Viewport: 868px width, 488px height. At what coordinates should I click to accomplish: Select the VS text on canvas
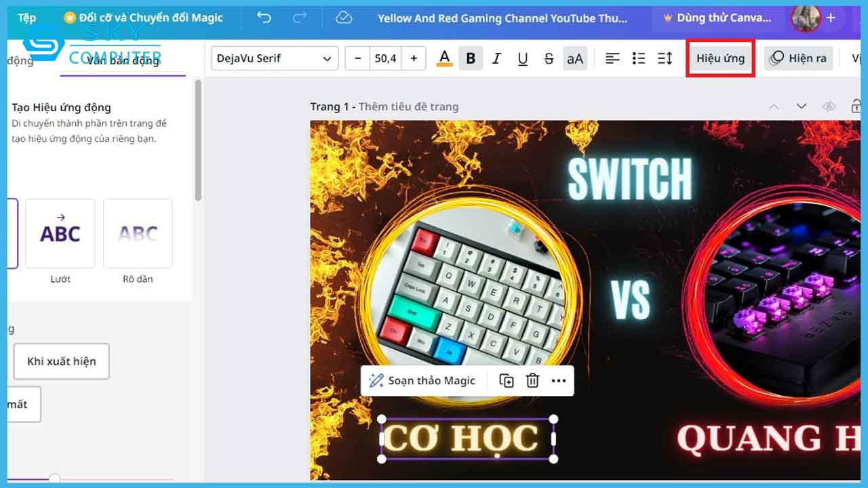tap(630, 299)
